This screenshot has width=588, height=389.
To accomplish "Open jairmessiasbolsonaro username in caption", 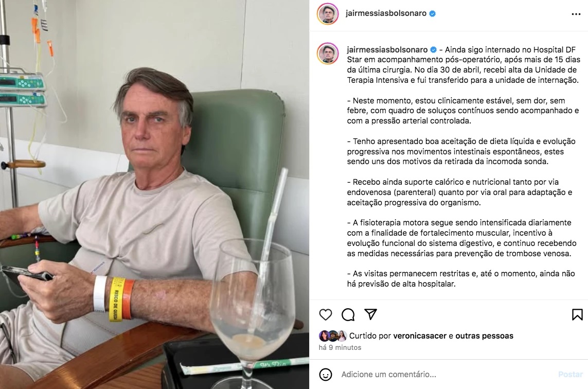I will 387,49.
